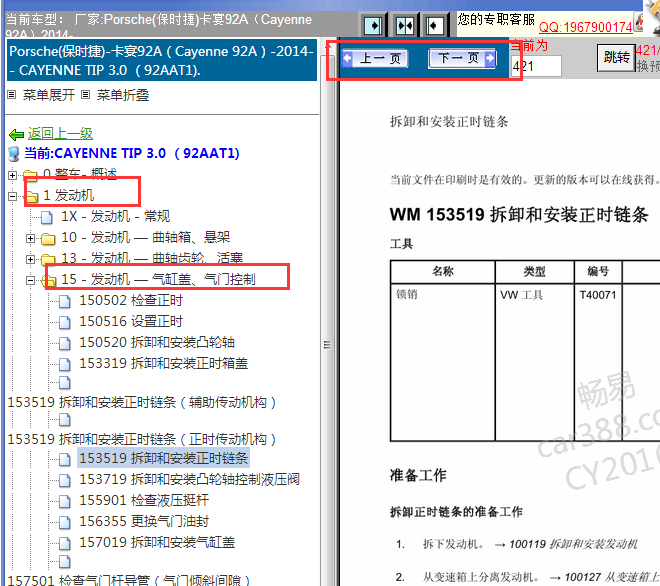Click the left-arrow panel layout icon
The height and width of the screenshot is (586, 660).
434,26
